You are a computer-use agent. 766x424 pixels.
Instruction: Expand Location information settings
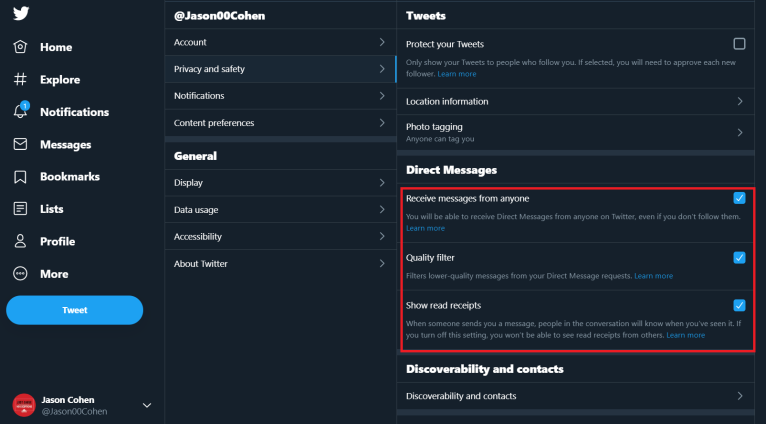[575, 102]
